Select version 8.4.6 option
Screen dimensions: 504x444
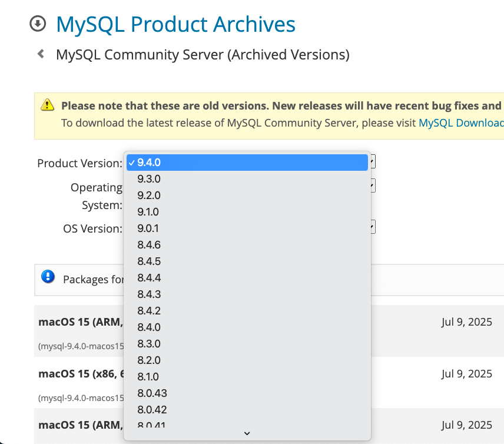247,244
